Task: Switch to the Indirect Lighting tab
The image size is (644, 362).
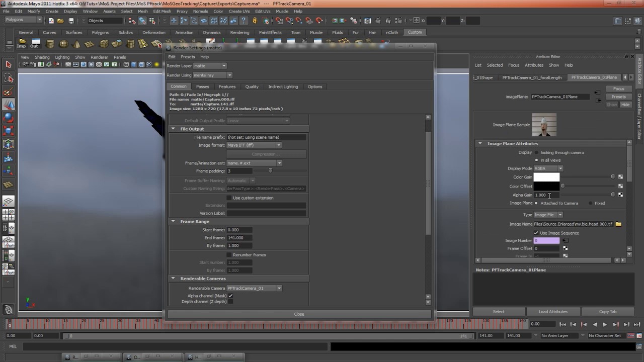Action: point(283,86)
